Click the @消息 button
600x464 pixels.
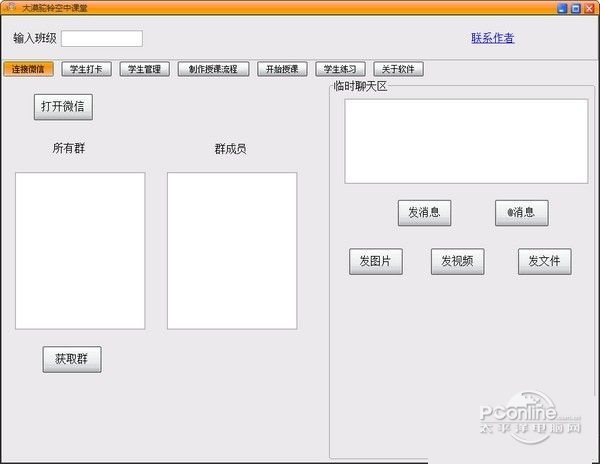(x=522, y=213)
